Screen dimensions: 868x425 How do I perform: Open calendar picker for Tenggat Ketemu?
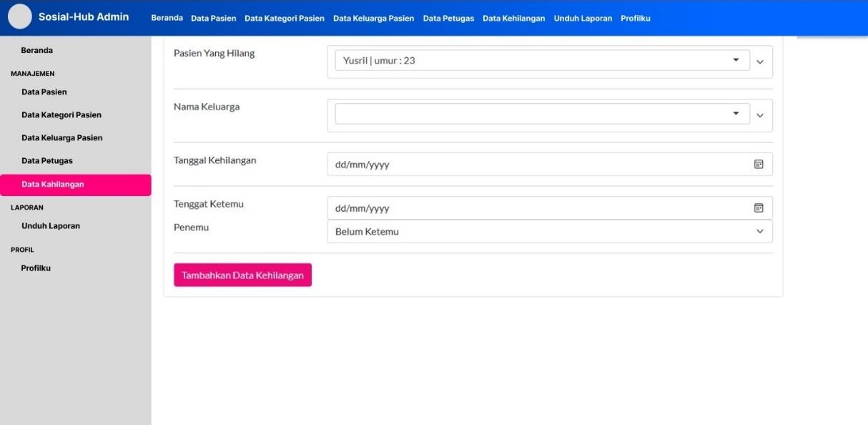759,208
